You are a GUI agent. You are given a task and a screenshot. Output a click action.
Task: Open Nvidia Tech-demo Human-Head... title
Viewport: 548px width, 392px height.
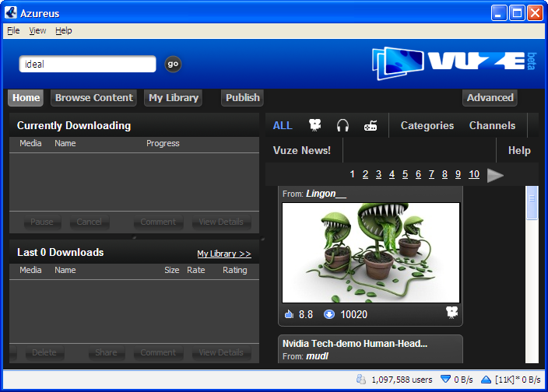pos(355,344)
